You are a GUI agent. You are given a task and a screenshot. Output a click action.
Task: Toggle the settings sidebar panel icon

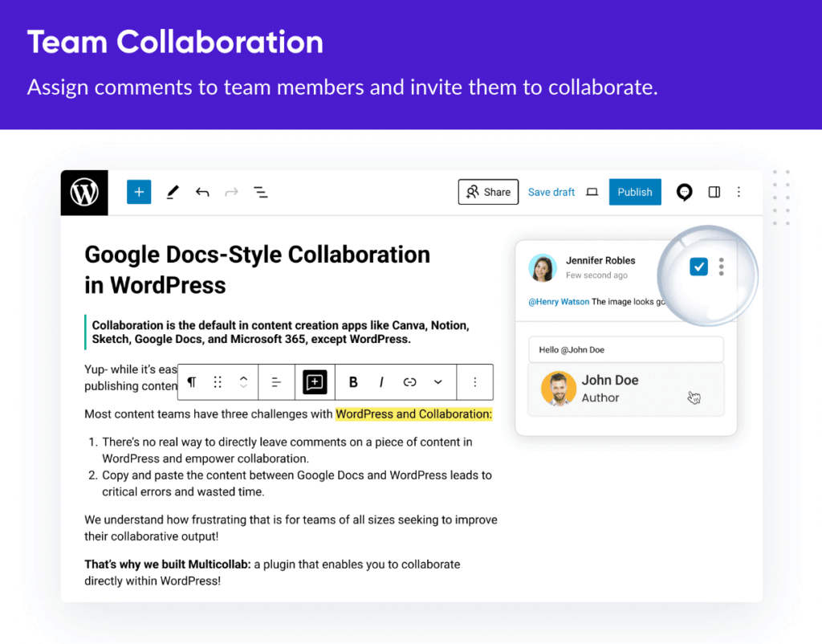click(714, 192)
